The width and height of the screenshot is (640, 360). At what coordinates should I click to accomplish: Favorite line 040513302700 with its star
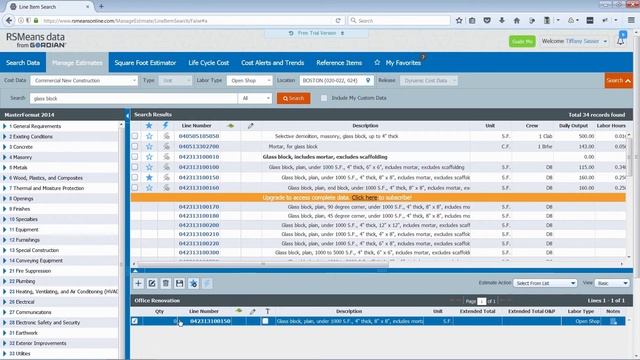tap(149, 146)
